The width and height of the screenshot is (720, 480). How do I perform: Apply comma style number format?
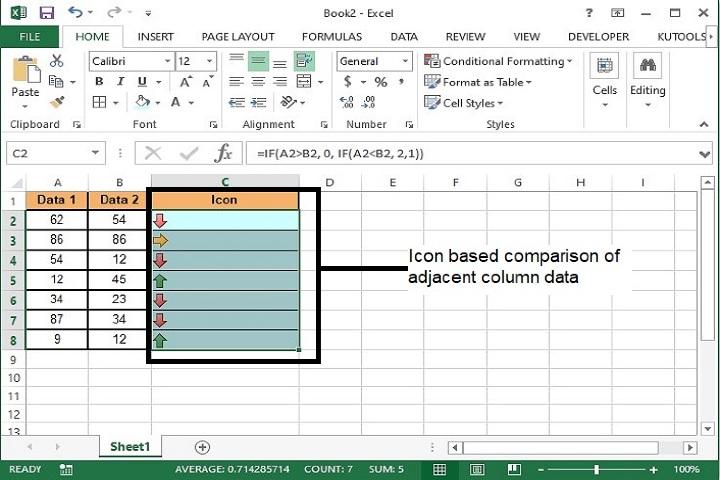click(x=401, y=82)
